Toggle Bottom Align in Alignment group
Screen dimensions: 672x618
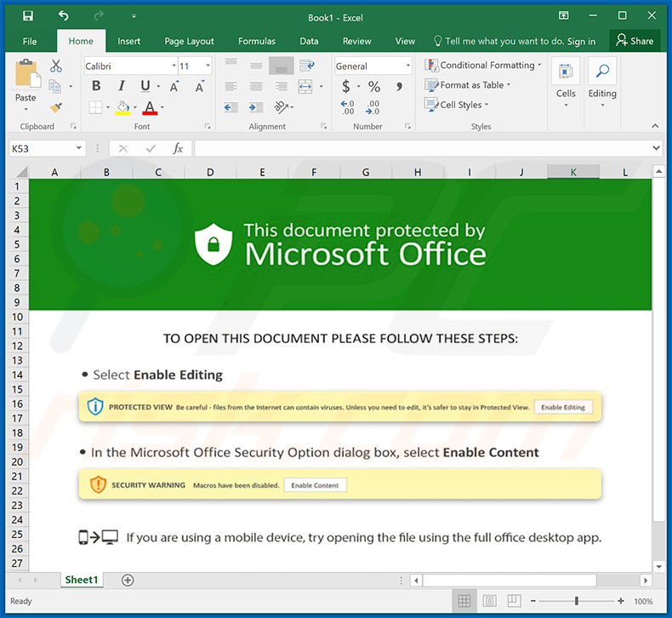click(x=282, y=66)
